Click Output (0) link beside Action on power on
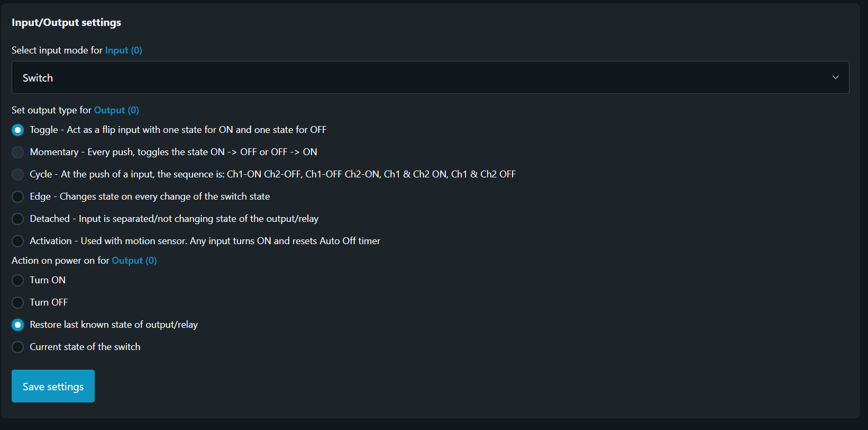Viewport: 868px width, 430px height. [x=134, y=261]
